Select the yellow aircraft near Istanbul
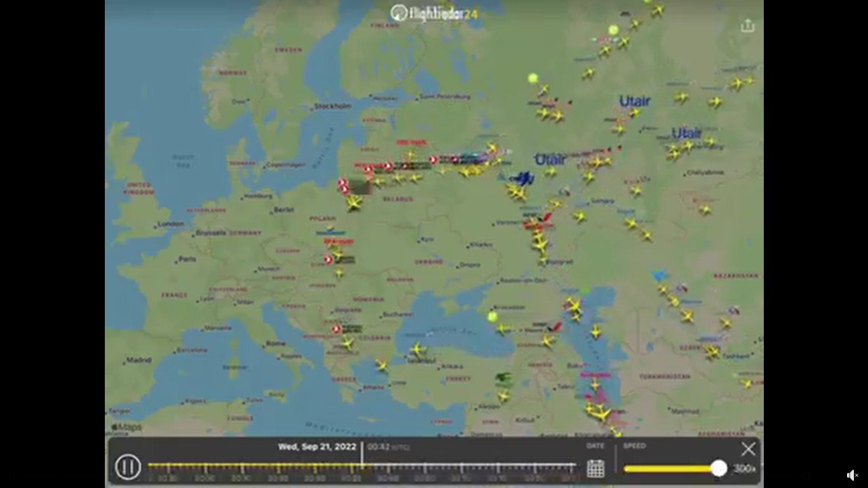The height and width of the screenshot is (488, 868). pos(417,350)
